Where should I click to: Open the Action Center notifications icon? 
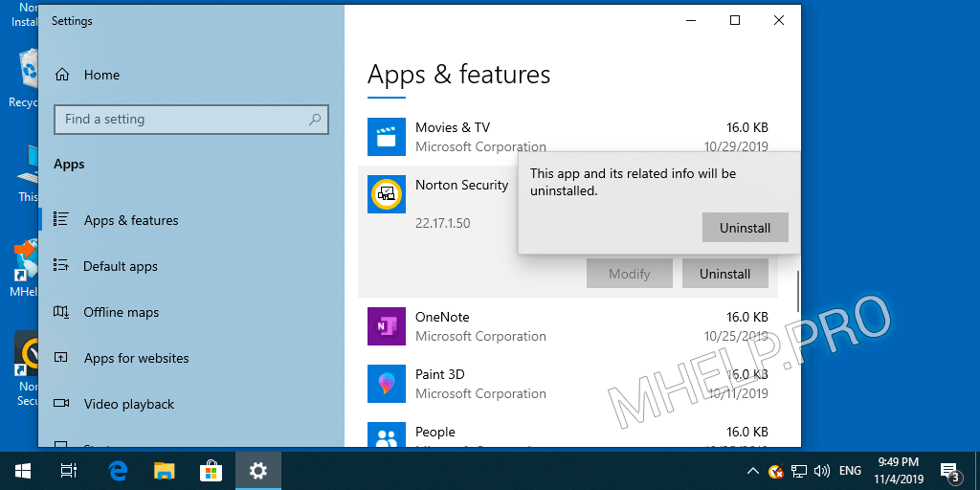[950, 472]
